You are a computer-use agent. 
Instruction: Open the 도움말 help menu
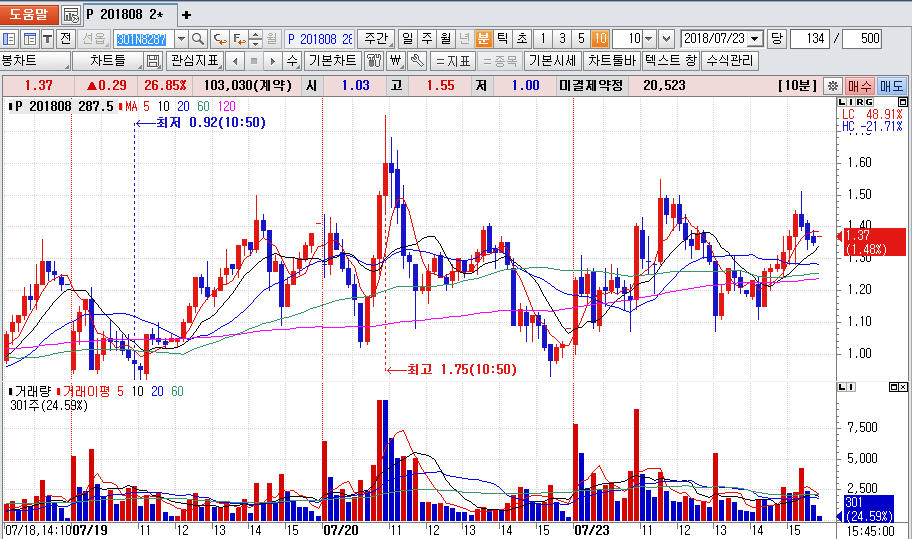click(x=28, y=15)
